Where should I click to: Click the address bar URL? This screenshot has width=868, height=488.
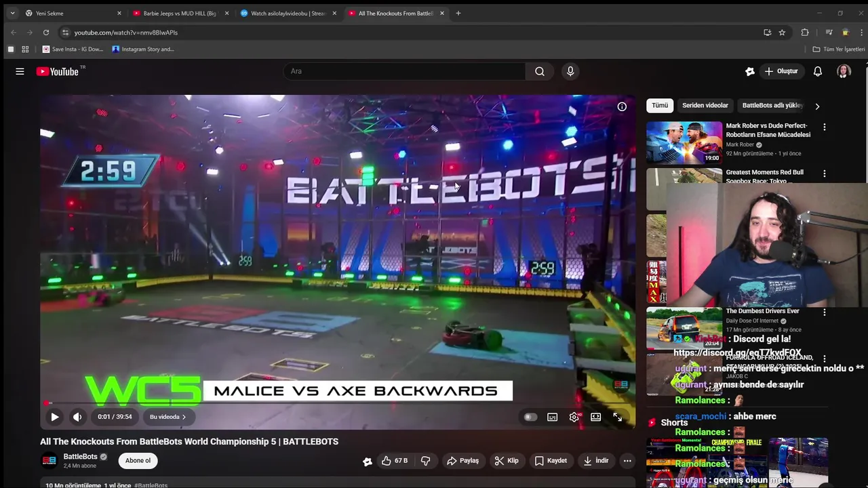click(x=126, y=33)
